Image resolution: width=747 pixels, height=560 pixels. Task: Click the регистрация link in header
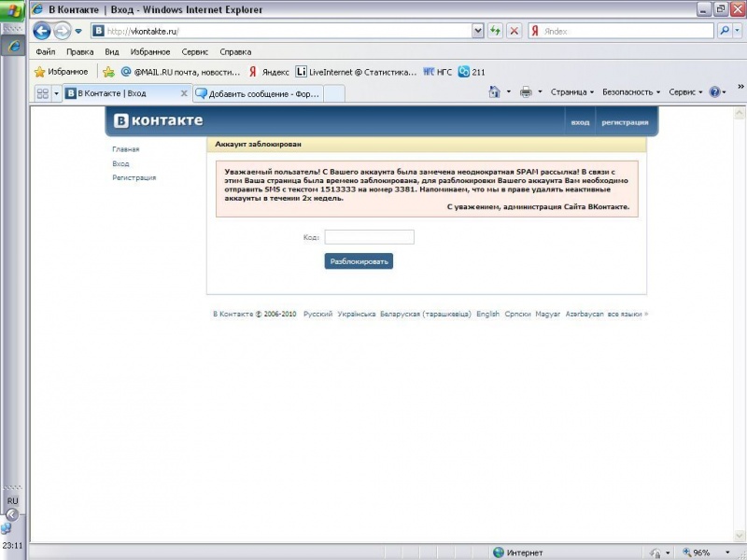[x=625, y=122]
